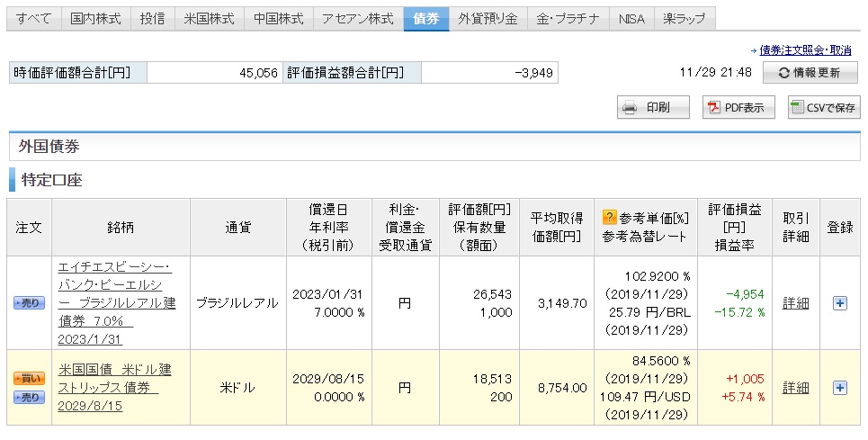
Task: Click total profit/loss value -3,949
Action: tap(533, 73)
